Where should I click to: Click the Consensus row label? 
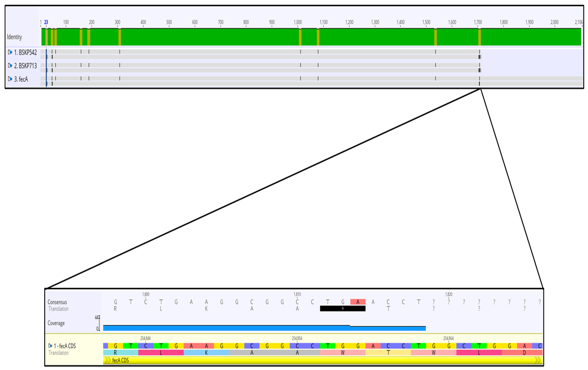pos(57,302)
